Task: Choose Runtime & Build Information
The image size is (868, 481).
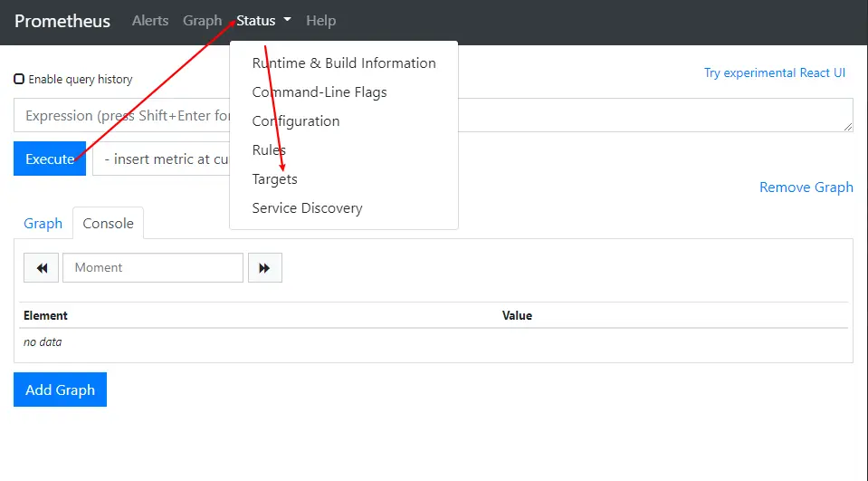Action: coord(343,63)
